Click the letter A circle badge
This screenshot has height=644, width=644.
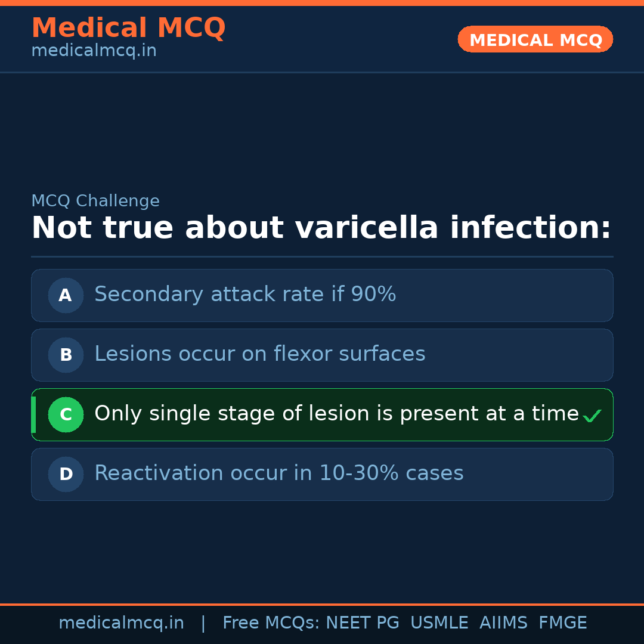click(66, 295)
